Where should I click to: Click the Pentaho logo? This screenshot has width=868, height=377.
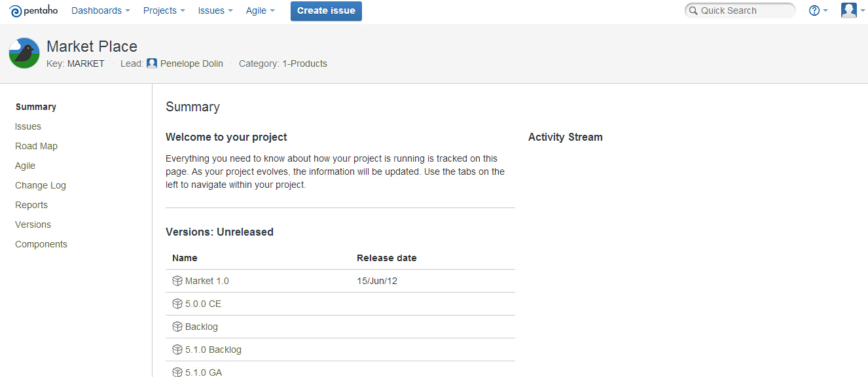coord(34,10)
